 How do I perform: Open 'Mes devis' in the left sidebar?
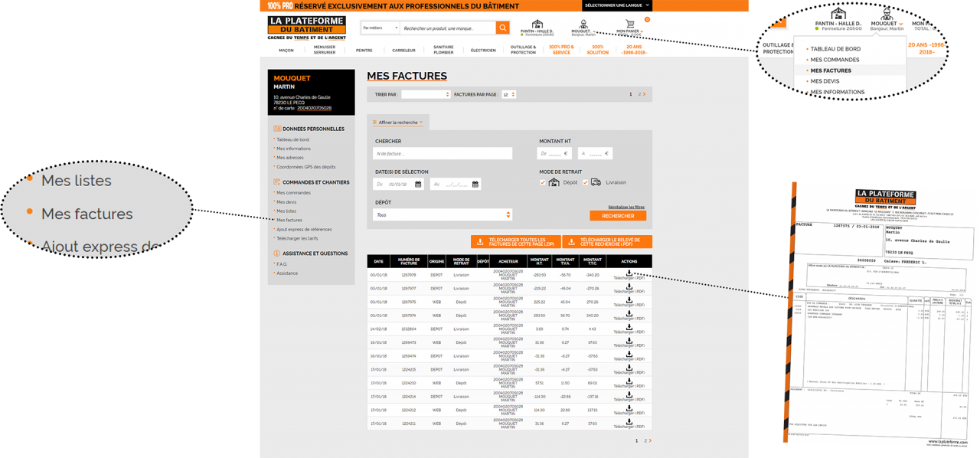(286, 202)
